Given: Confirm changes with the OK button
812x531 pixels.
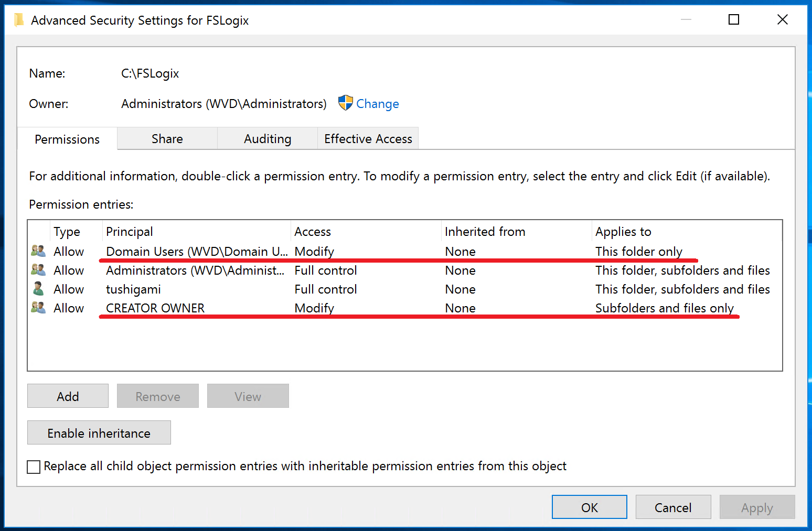Looking at the screenshot, I should coord(589,507).
